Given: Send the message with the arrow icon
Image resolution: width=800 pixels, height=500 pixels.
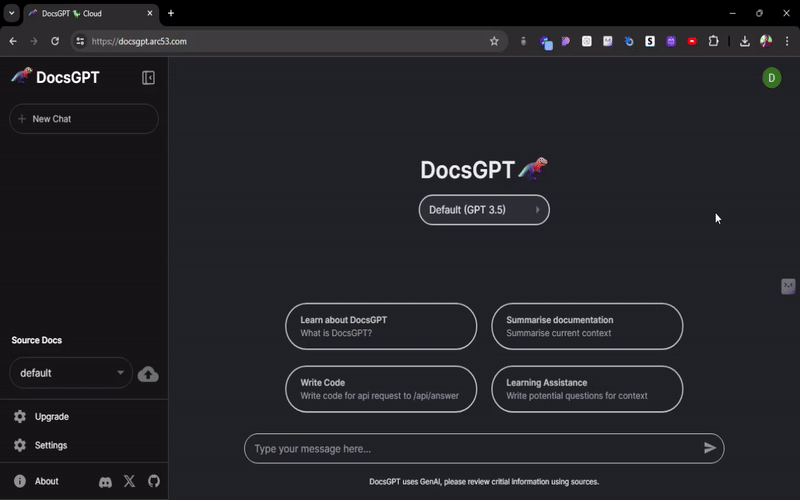Looking at the screenshot, I should 709,448.
